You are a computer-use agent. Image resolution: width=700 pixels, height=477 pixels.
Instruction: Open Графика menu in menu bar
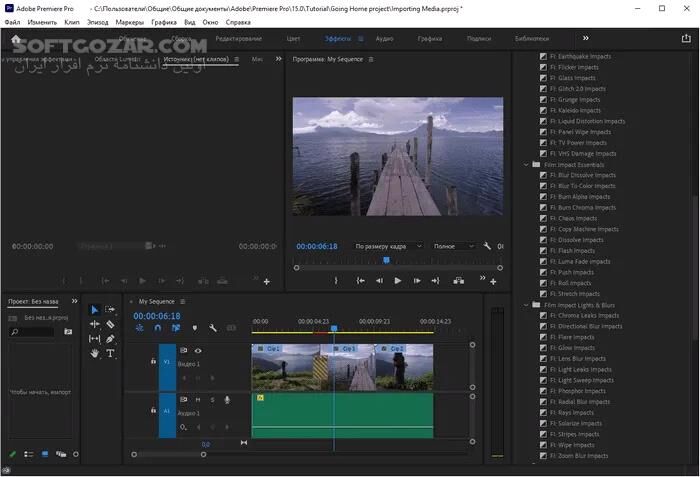164,22
